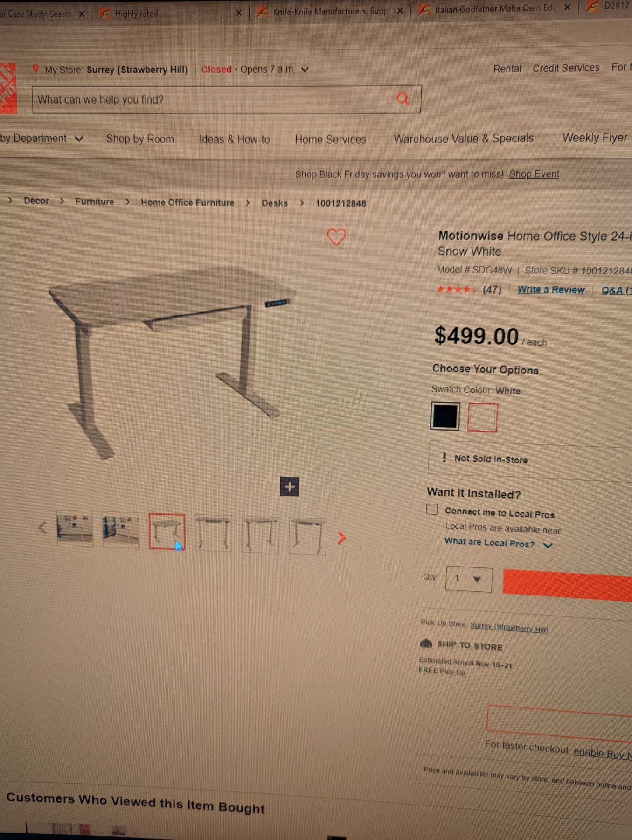Screen dimensions: 632x840
Task: Show next thumbnails with right arrow
Action: pyautogui.click(x=341, y=538)
